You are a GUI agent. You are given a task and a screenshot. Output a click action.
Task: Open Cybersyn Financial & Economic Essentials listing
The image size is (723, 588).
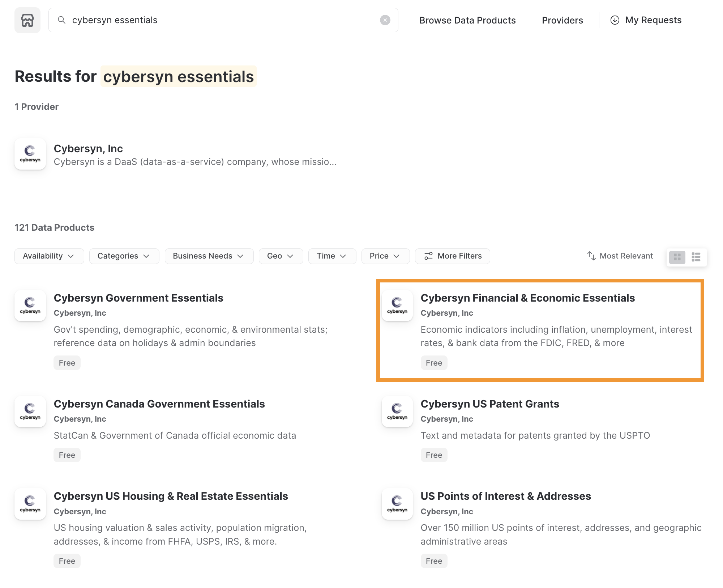pos(527,298)
